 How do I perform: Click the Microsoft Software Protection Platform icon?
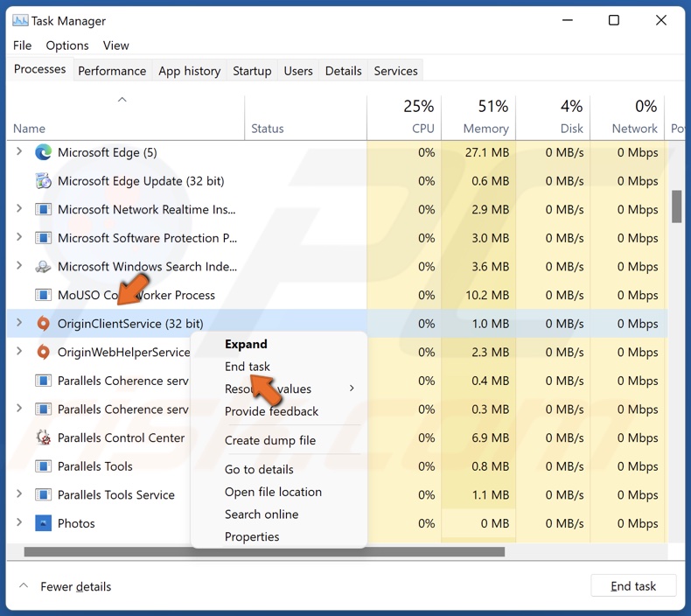click(x=43, y=238)
